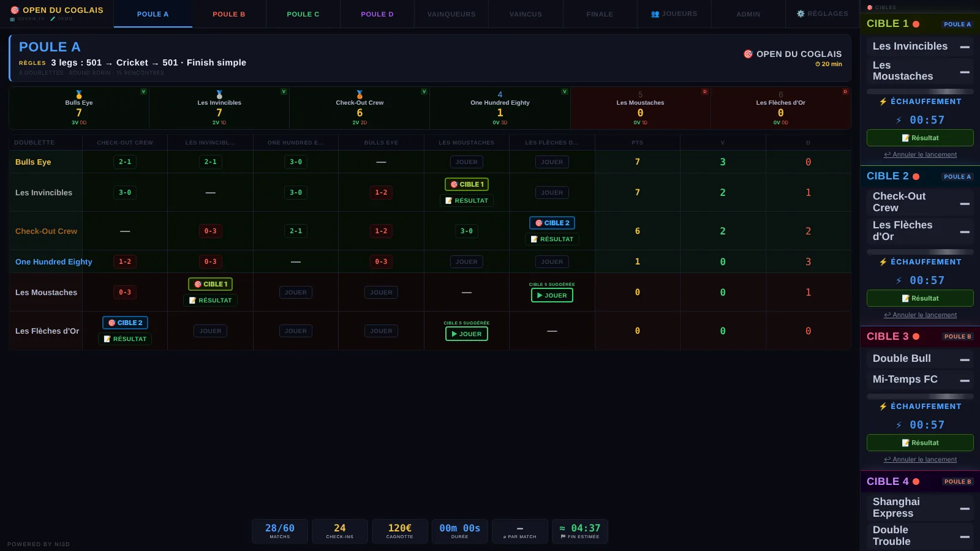Viewport: 980px width, 551px height.
Task: Click the bronze medal on Check-Out Crew card
Action: pyautogui.click(x=360, y=94)
